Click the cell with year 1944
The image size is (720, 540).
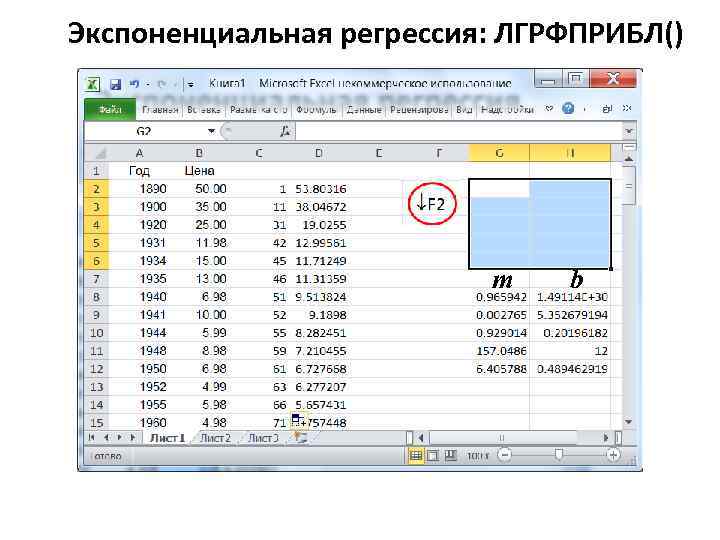pos(139,333)
